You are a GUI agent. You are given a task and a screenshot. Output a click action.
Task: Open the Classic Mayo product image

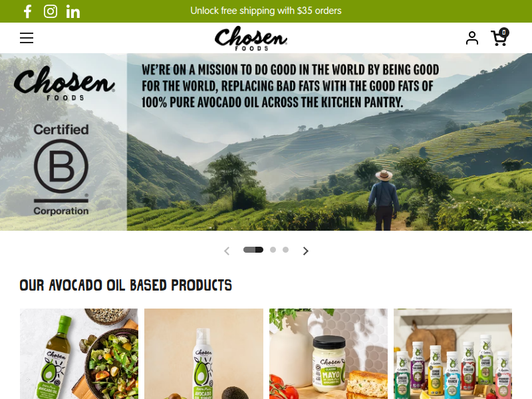click(x=329, y=354)
